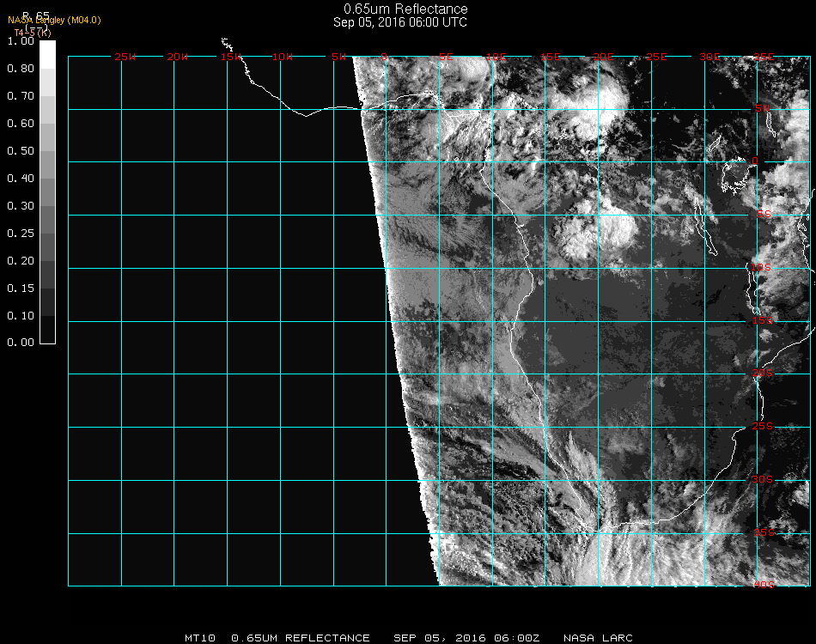816x644 pixels.
Task: Click the 0.65um Reflectance title text
Action: [400, 9]
